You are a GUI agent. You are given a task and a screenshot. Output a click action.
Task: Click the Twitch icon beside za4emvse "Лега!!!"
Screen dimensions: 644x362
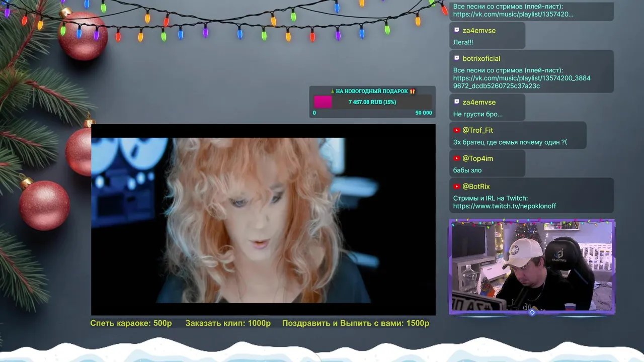click(457, 30)
